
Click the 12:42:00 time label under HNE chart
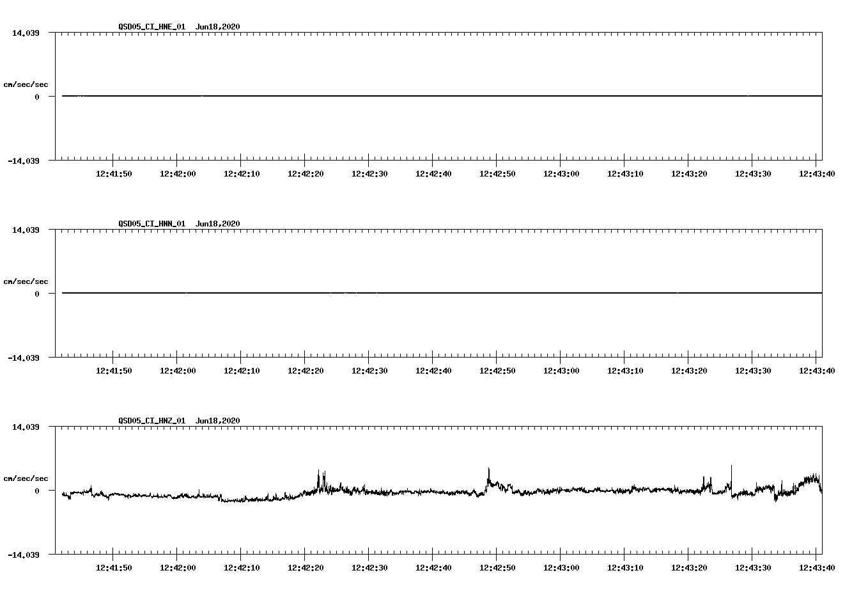point(178,173)
